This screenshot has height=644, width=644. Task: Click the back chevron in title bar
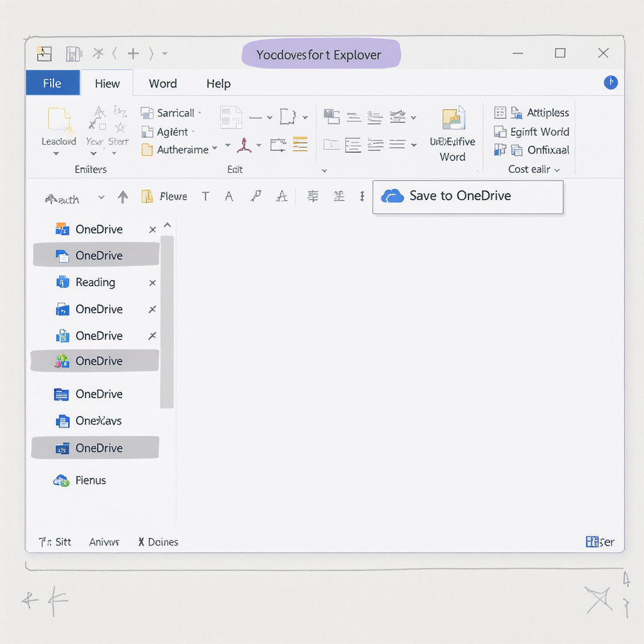114,53
